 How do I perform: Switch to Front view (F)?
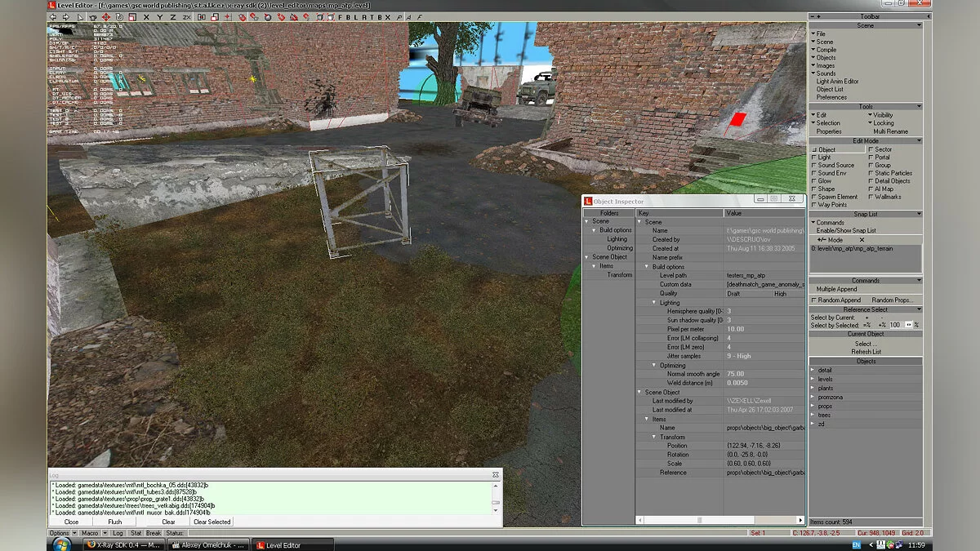click(340, 16)
